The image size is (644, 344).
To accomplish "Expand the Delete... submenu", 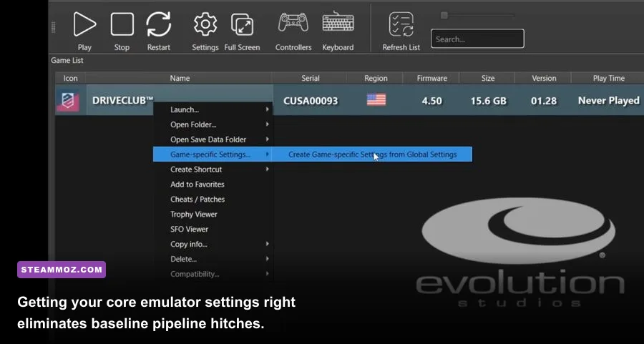I will pos(213,259).
